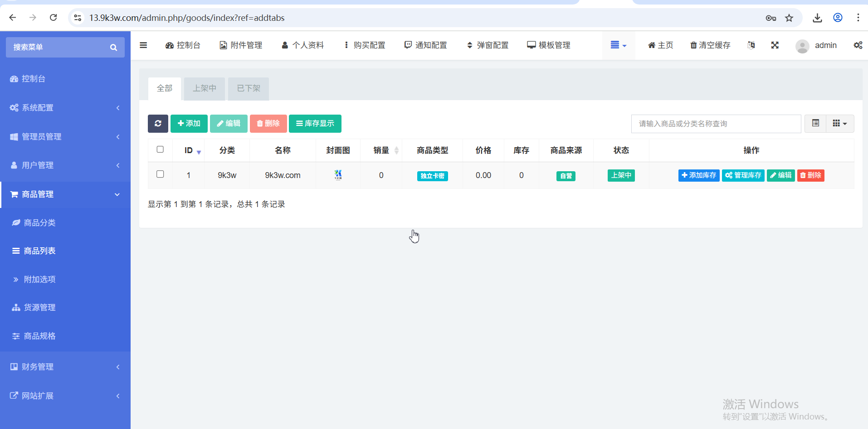Expand the 系统配置 sidebar menu
Viewport: 868px width, 429px height.
(65, 108)
